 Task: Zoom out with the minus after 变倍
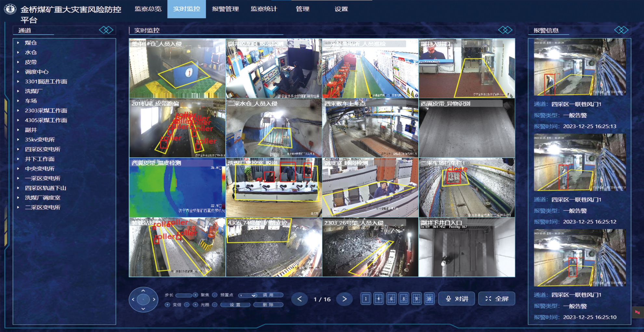tap(187, 305)
